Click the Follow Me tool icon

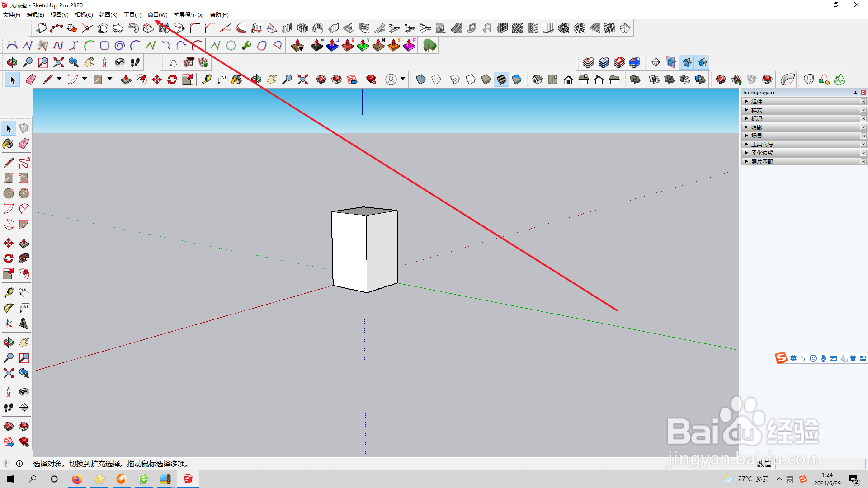24,258
